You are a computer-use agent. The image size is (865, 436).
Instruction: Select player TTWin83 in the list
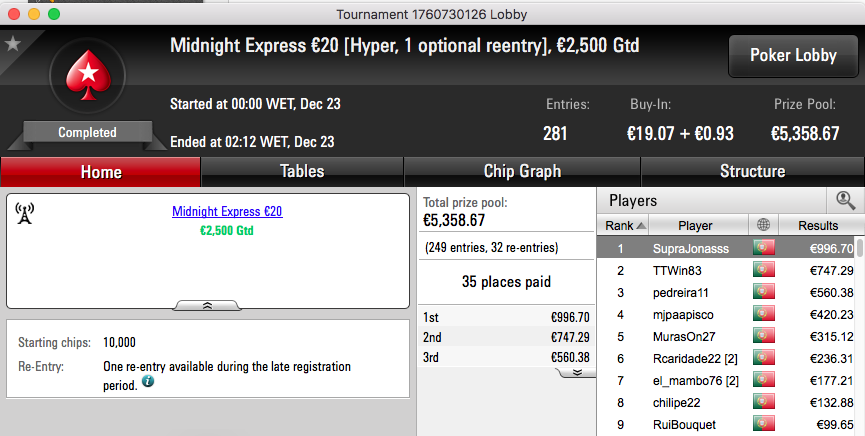pos(726,270)
